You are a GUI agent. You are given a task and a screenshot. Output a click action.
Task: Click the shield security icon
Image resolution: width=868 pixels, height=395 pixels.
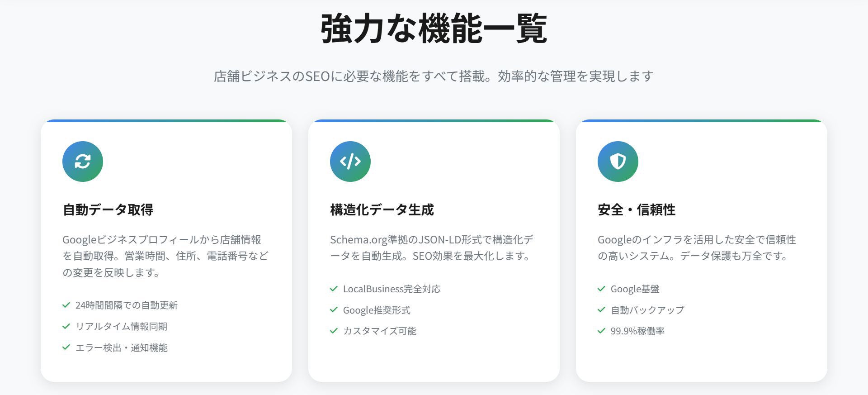[x=618, y=162]
